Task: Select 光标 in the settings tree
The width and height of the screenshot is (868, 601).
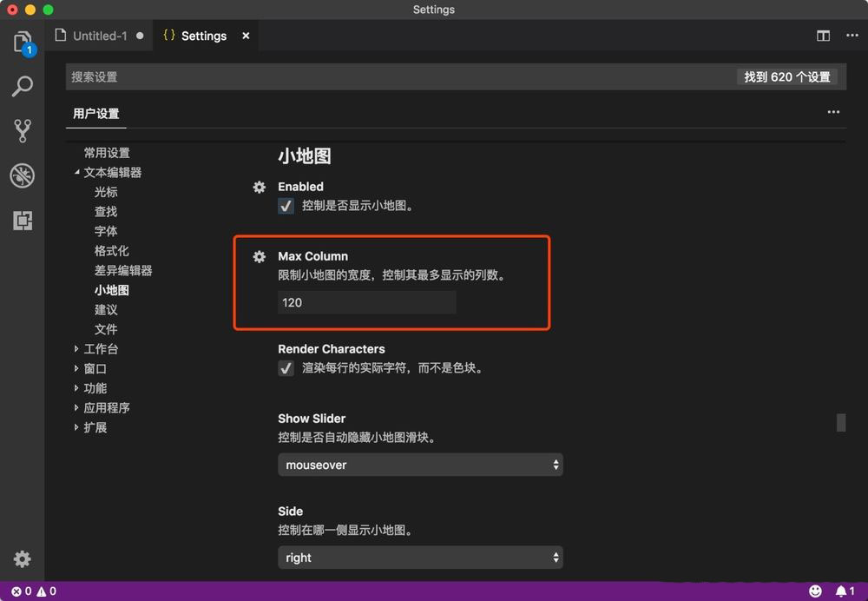Action: [106, 191]
